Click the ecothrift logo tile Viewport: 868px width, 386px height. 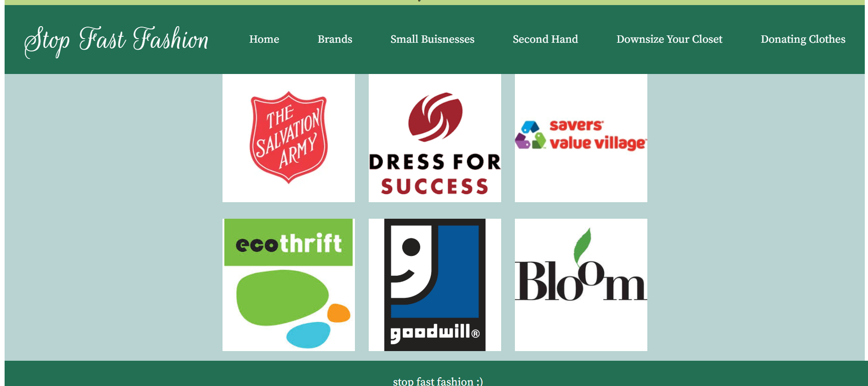pyautogui.click(x=289, y=285)
